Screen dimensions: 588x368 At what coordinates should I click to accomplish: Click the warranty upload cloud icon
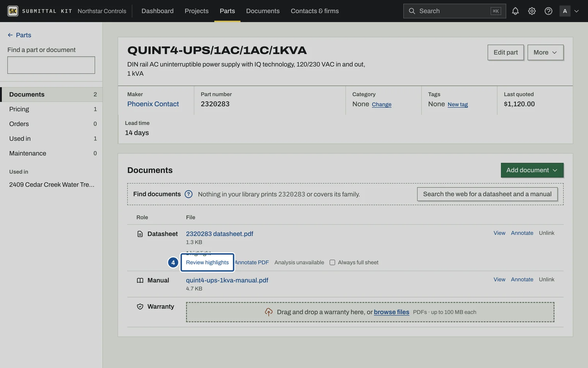click(269, 312)
